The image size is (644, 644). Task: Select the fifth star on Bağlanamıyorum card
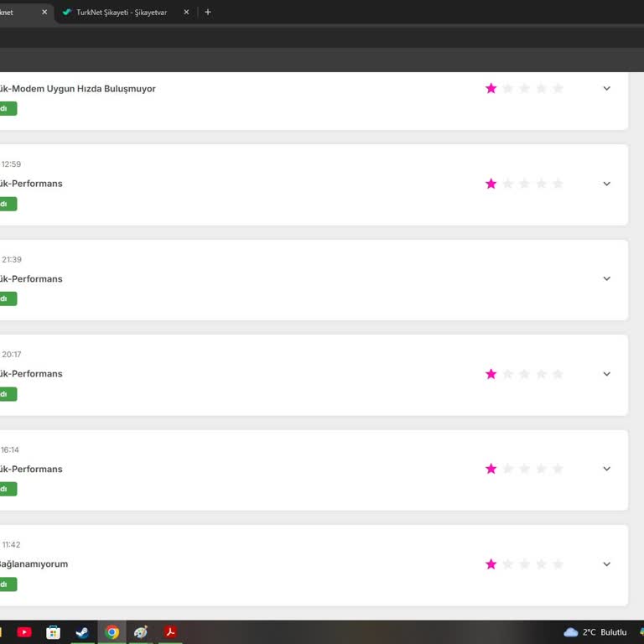pyautogui.click(x=558, y=563)
